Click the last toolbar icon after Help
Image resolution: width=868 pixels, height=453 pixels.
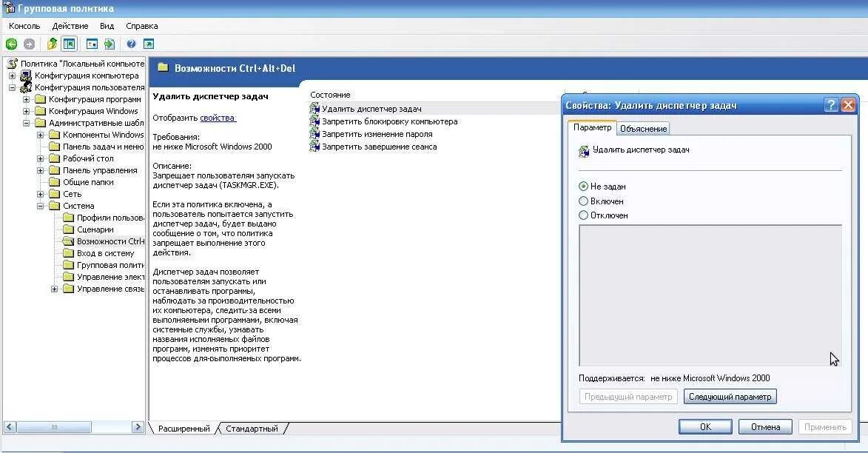click(148, 44)
